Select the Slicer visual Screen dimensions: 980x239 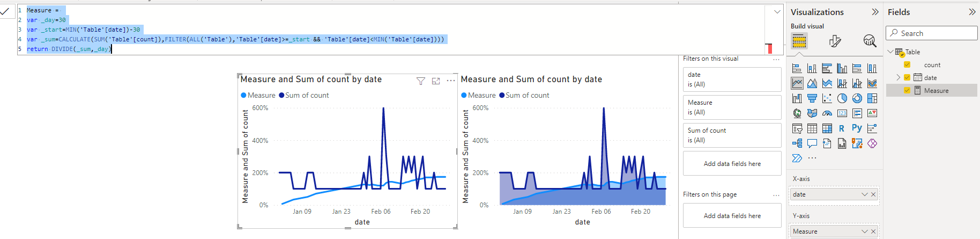(797, 128)
